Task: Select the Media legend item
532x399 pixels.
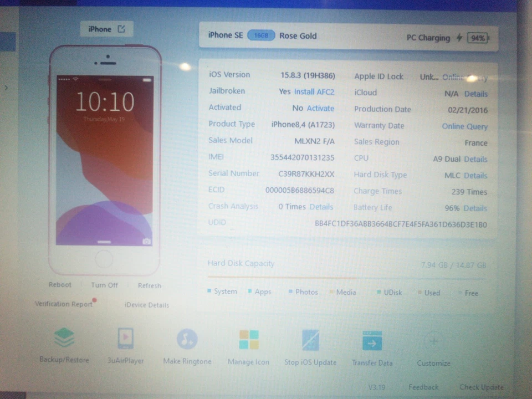Action: [343, 293]
